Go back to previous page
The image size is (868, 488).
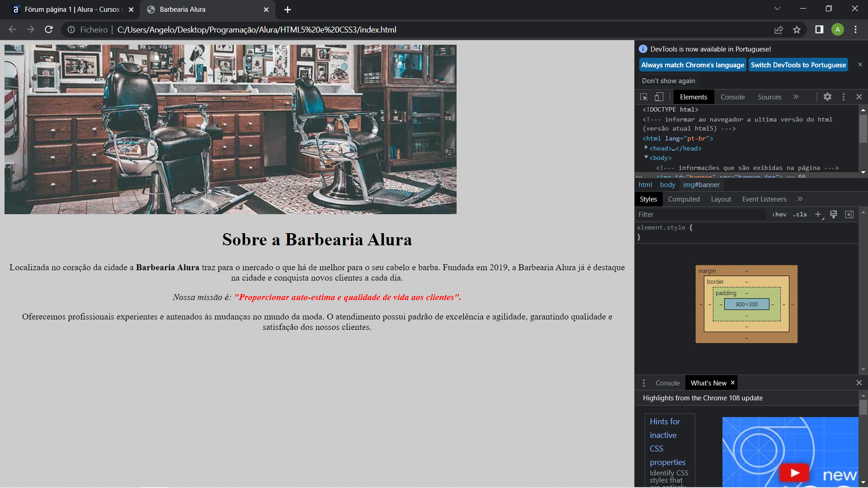pyautogui.click(x=12, y=29)
